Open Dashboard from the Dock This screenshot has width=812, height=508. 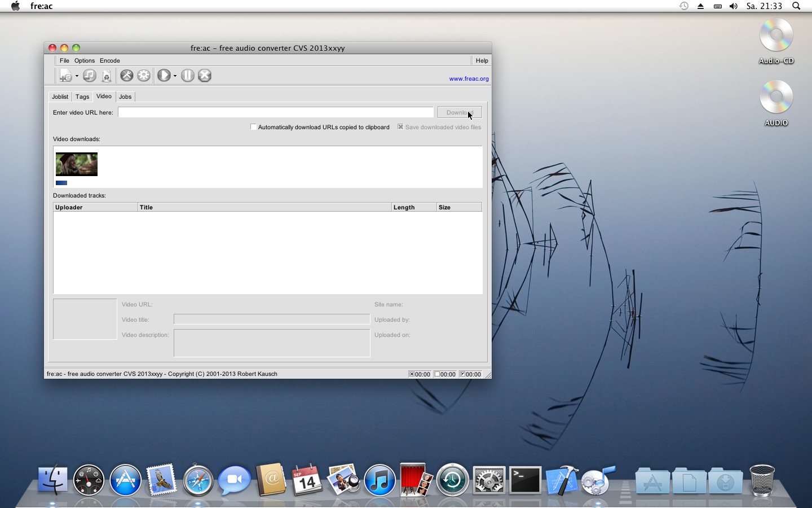tap(89, 480)
